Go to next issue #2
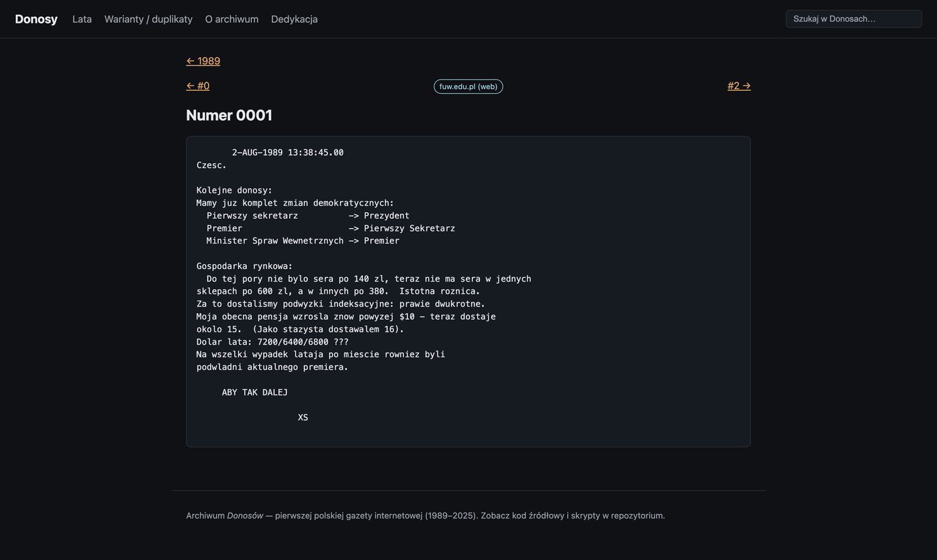 click(739, 86)
